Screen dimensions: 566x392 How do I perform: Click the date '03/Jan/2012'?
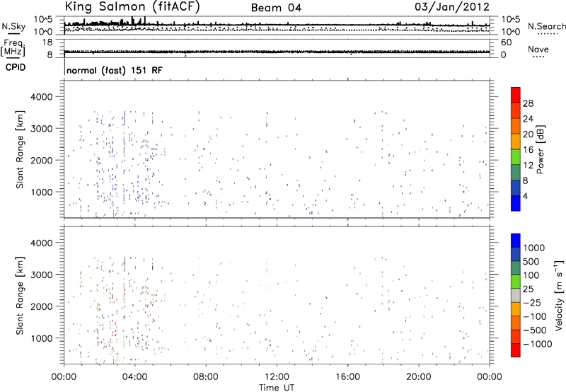(x=452, y=7)
